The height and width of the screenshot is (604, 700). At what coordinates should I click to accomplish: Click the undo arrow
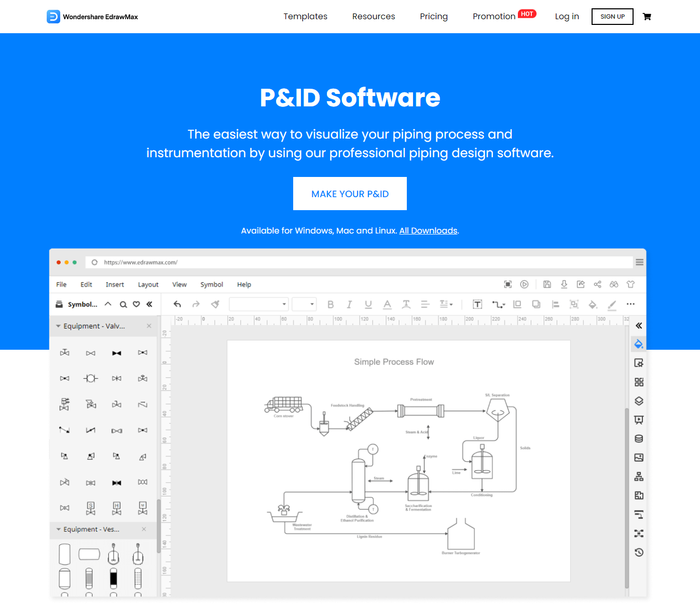click(177, 304)
